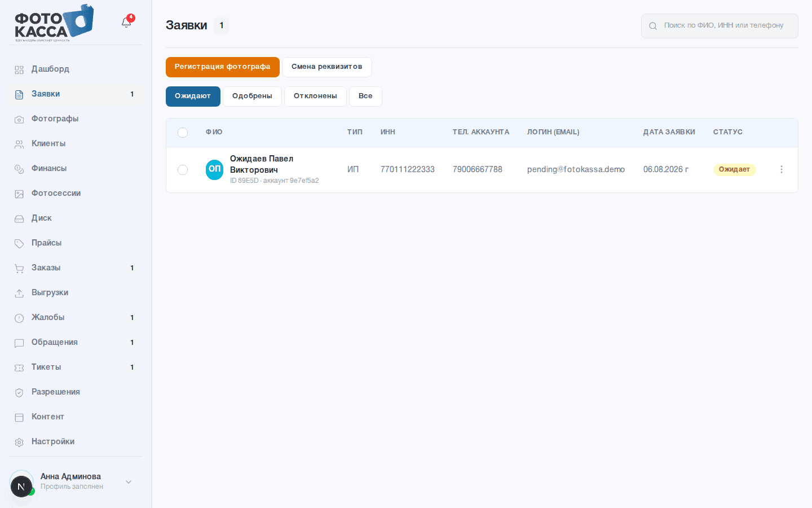Filter by Отклонены status

coord(315,97)
